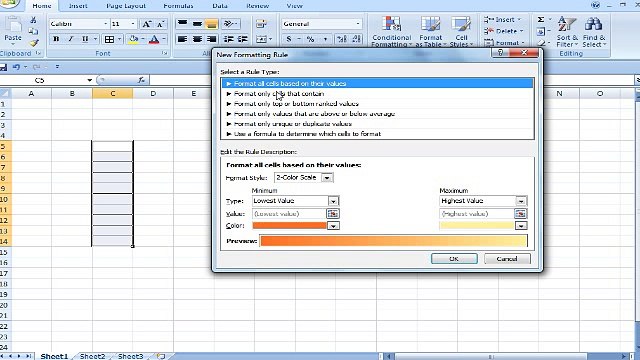Click the Middle Align icon

(x=197, y=24)
